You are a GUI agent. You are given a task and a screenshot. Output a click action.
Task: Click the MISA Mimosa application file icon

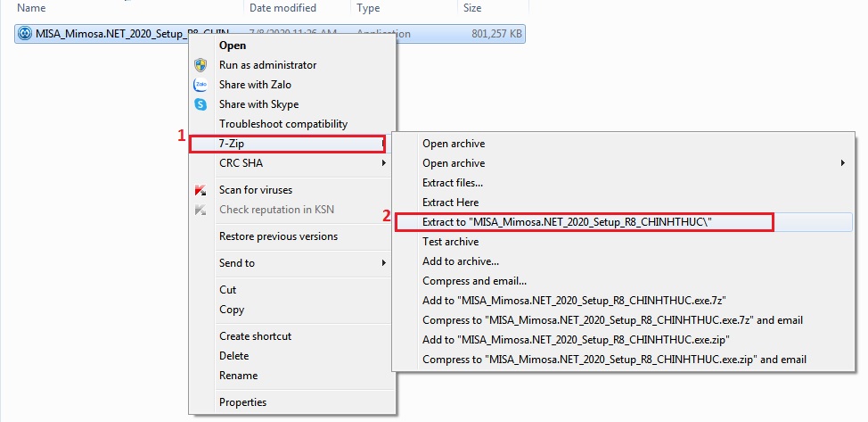(25, 34)
